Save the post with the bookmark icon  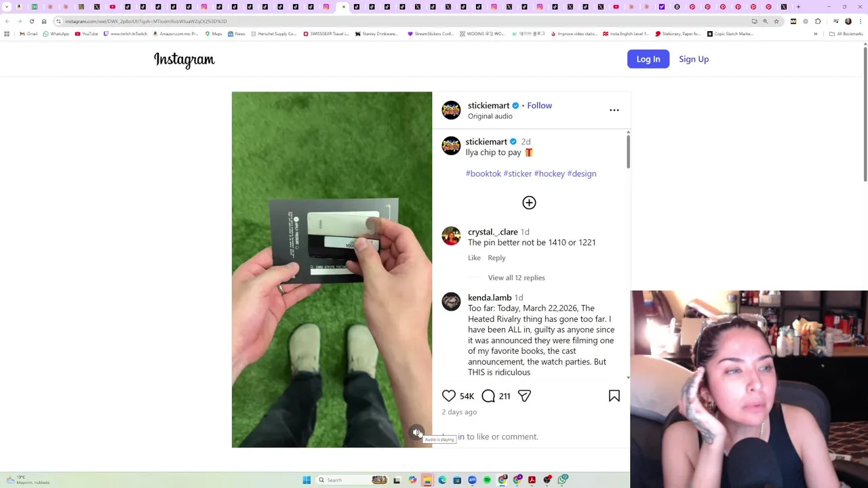(614, 396)
